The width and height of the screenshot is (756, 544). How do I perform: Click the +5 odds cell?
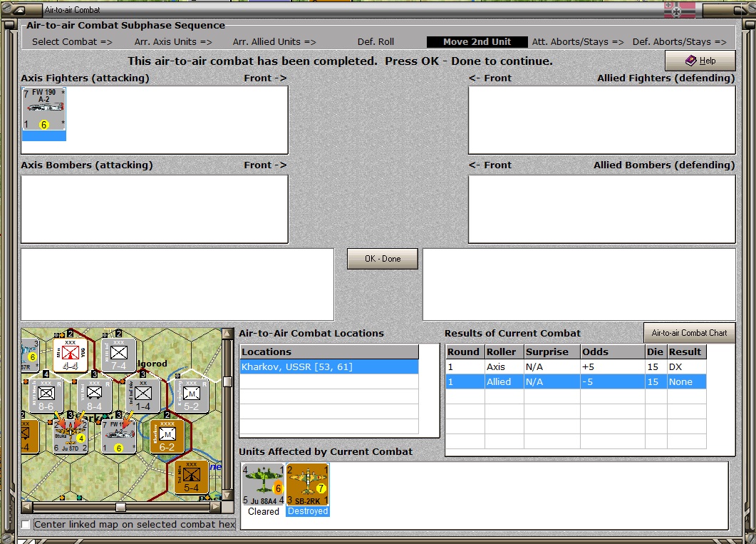coord(612,367)
